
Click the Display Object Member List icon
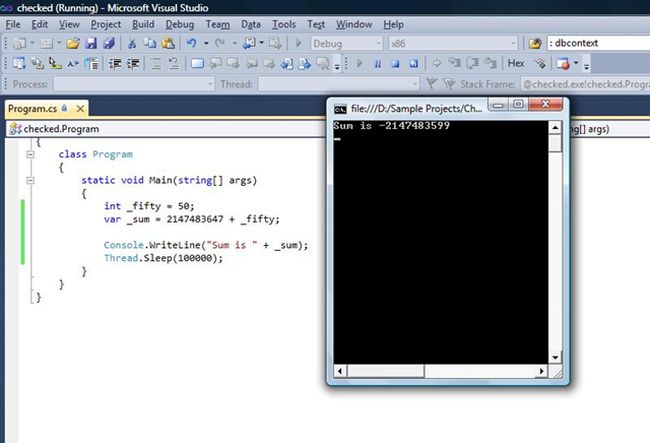(19, 63)
